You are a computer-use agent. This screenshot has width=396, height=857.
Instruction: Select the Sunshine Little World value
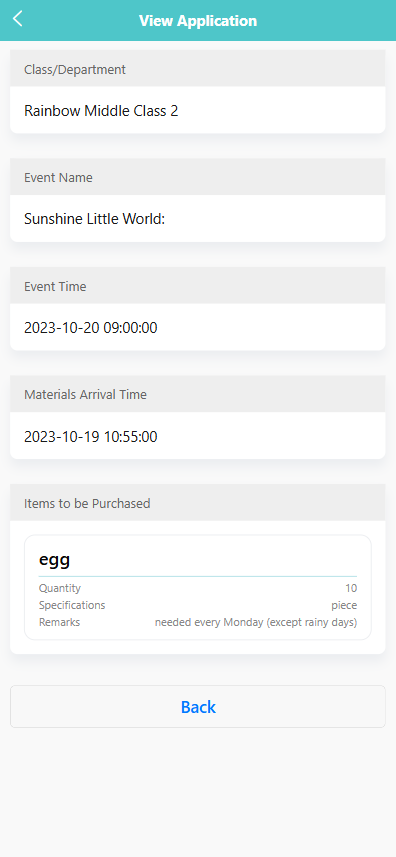tap(94, 219)
